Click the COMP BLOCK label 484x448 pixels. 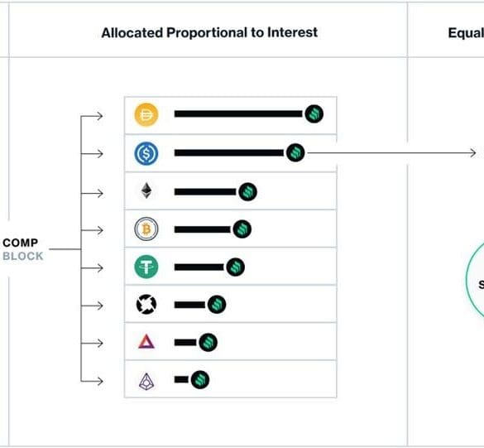tap(22, 249)
